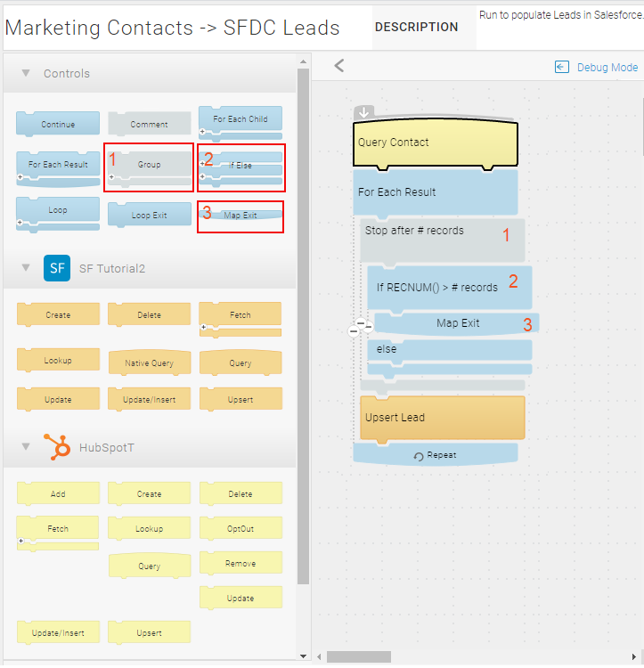
Task: Click the Upsert Lead block on canvas
Action: [x=442, y=418]
